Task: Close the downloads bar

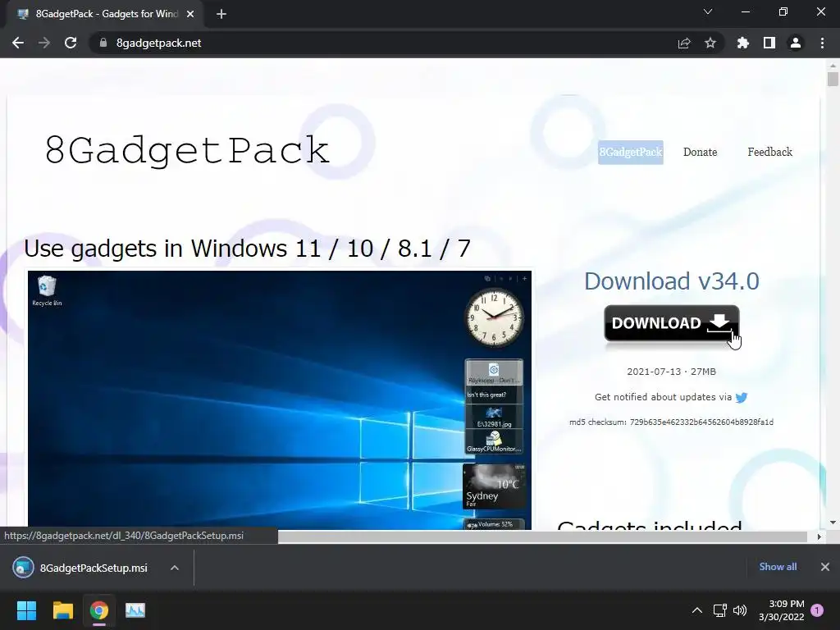Action: pos(825,567)
